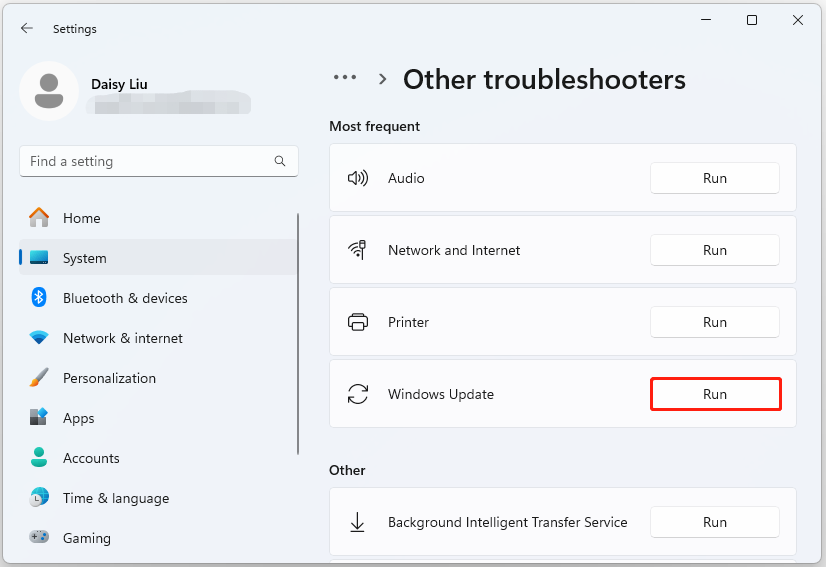Expand the breadcrumb ellipsis menu

coord(345,78)
